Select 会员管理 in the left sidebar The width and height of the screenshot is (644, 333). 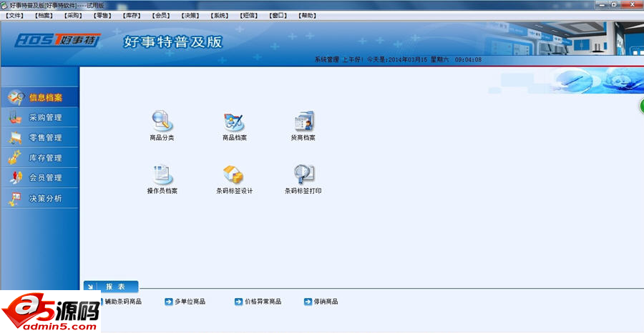[39, 178]
